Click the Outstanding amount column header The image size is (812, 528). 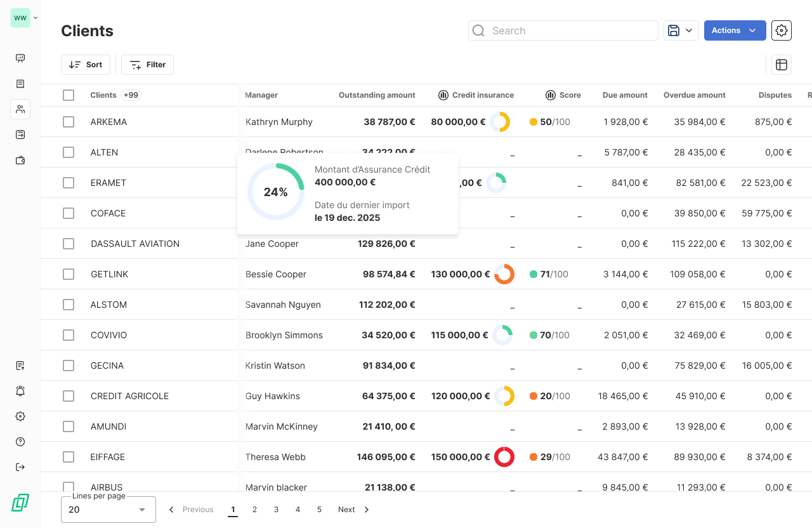click(377, 95)
